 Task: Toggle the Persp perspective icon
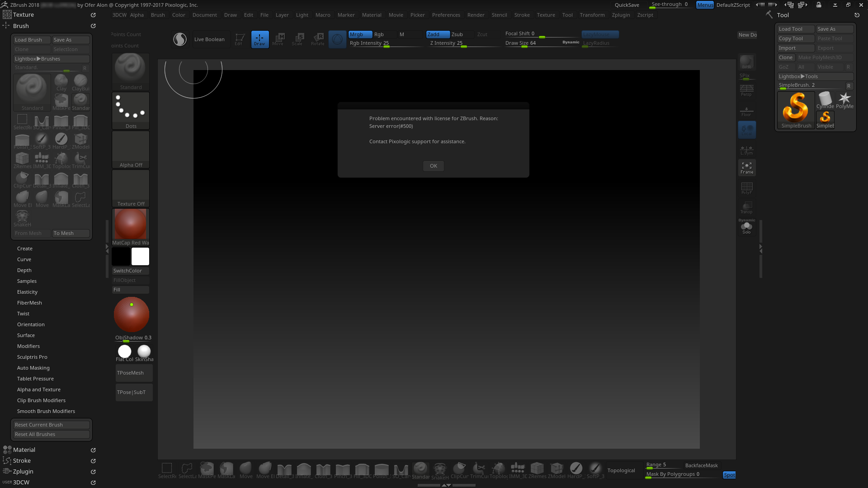point(747,90)
